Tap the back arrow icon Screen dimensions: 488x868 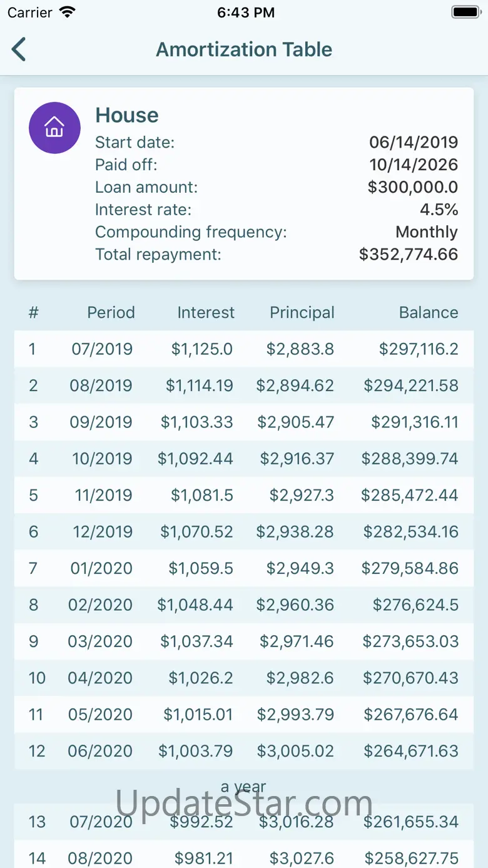[x=19, y=49]
